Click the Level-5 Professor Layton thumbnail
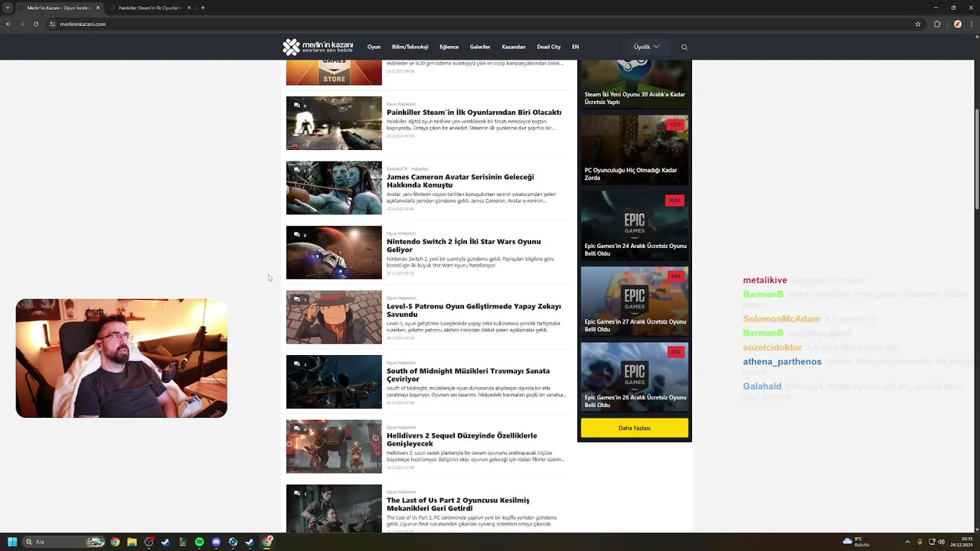The height and width of the screenshot is (551, 980). pyautogui.click(x=334, y=317)
